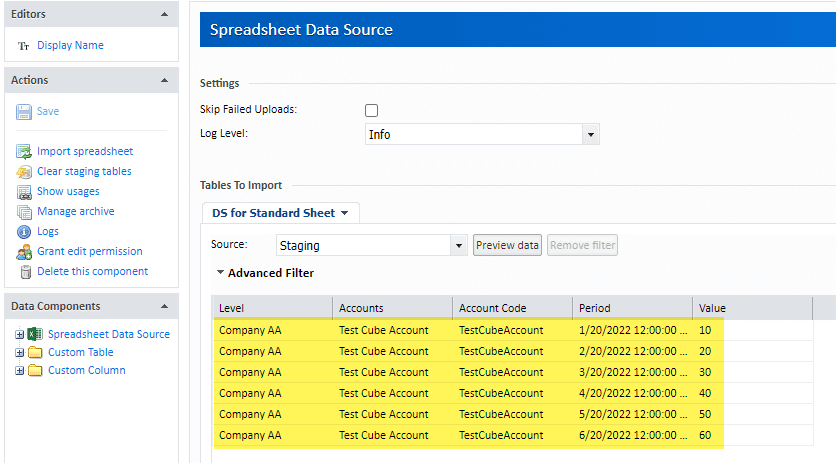Image resolution: width=836 pixels, height=463 pixels.
Task: Click the Grant edit permission icon
Action: pos(24,252)
